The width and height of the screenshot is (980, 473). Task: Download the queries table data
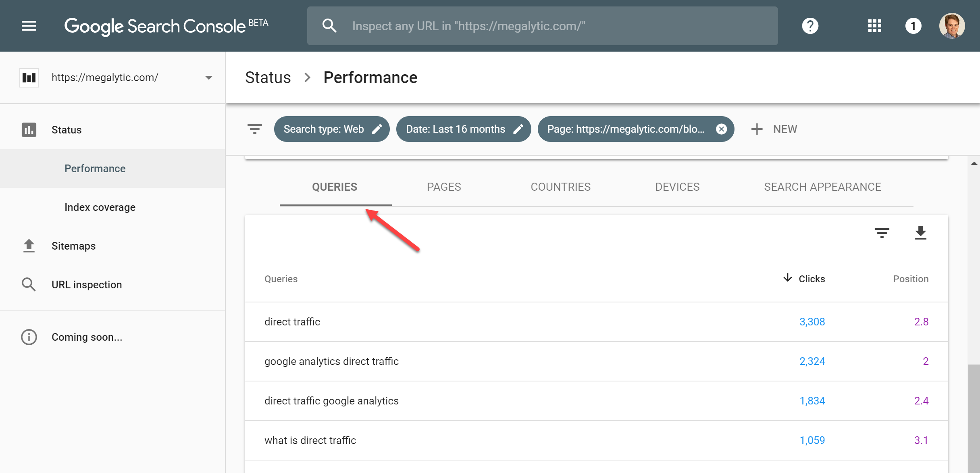[920, 233]
